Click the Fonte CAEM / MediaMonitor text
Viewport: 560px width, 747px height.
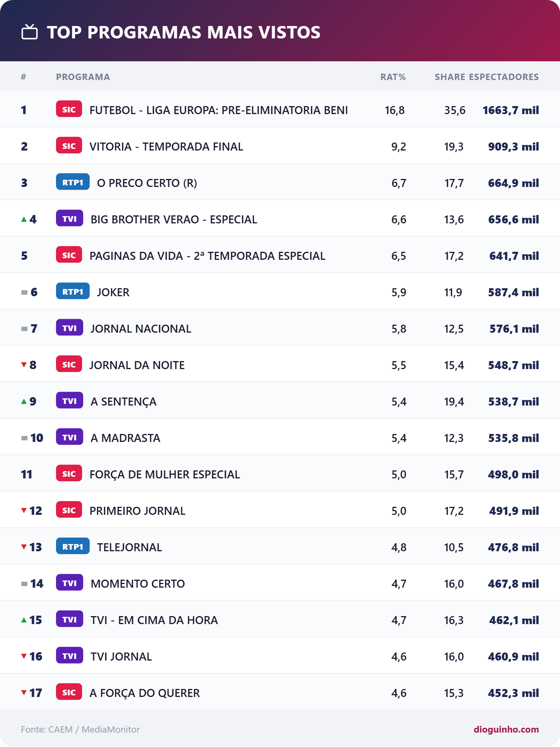pos(80,729)
